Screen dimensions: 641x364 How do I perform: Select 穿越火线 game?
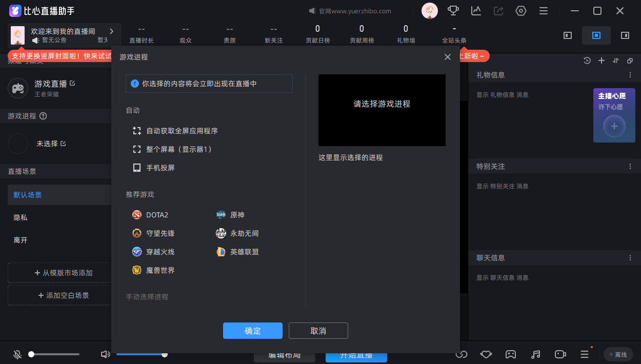[153, 252]
